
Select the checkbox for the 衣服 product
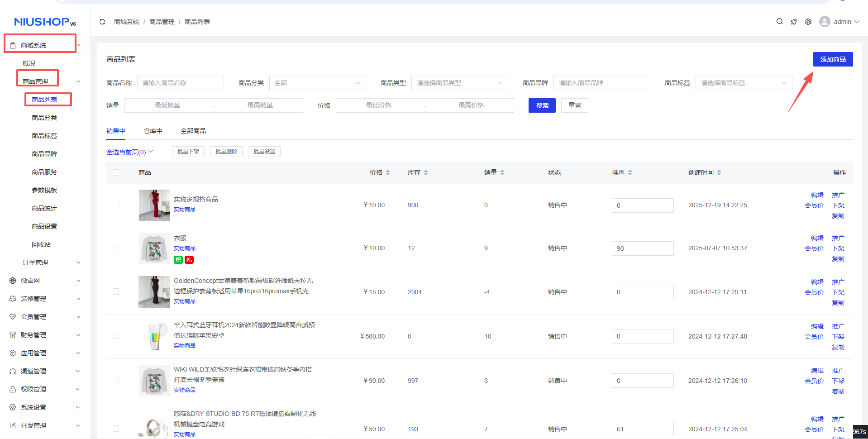(116, 248)
